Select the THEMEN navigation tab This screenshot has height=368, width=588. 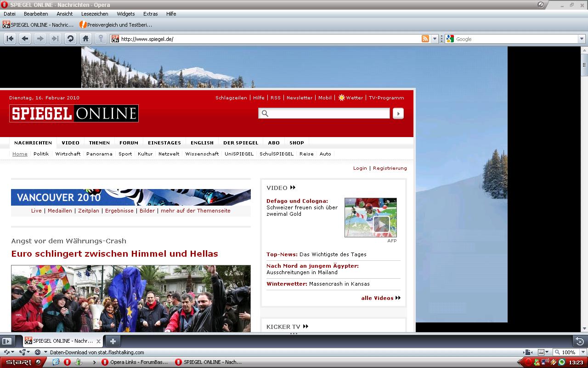99,143
